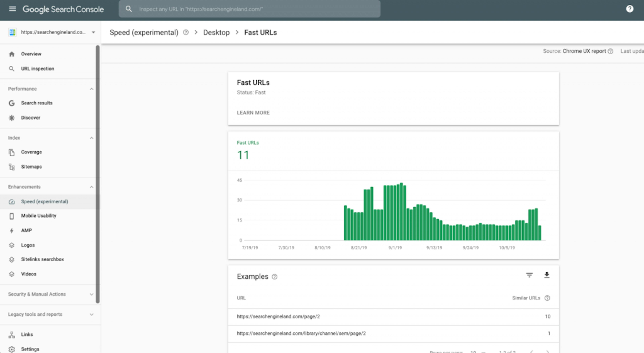Go to the Desktop breadcrumb page

click(x=217, y=32)
